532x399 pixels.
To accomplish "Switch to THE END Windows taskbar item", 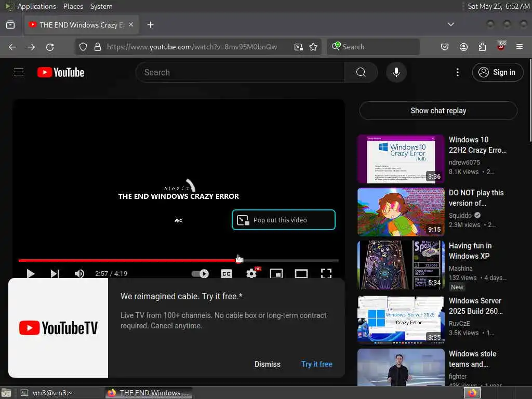I will 148,393.
